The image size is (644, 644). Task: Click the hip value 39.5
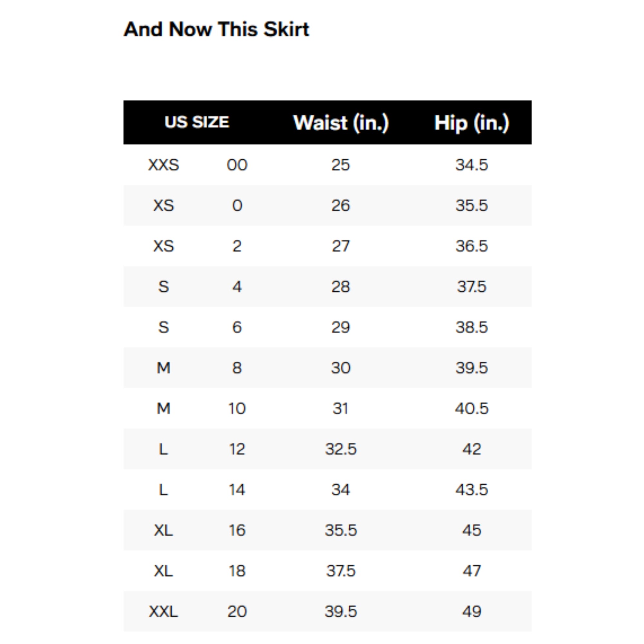tap(472, 368)
